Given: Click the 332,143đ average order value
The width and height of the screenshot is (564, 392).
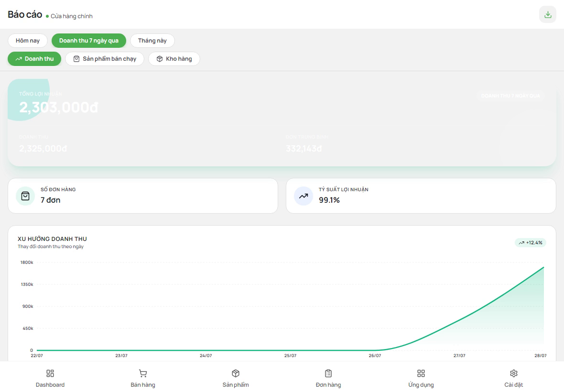Looking at the screenshot, I should (x=304, y=149).
